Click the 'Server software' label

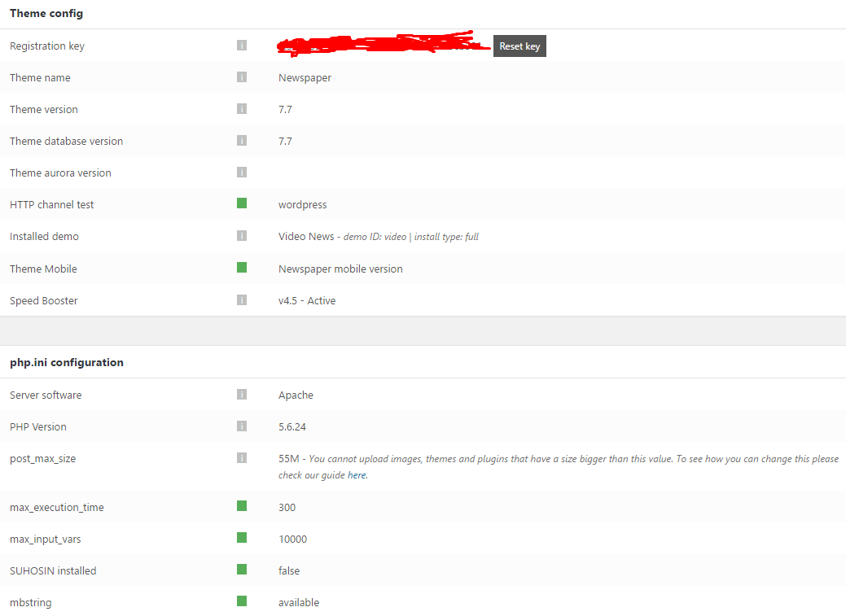(x=46, y=395)
